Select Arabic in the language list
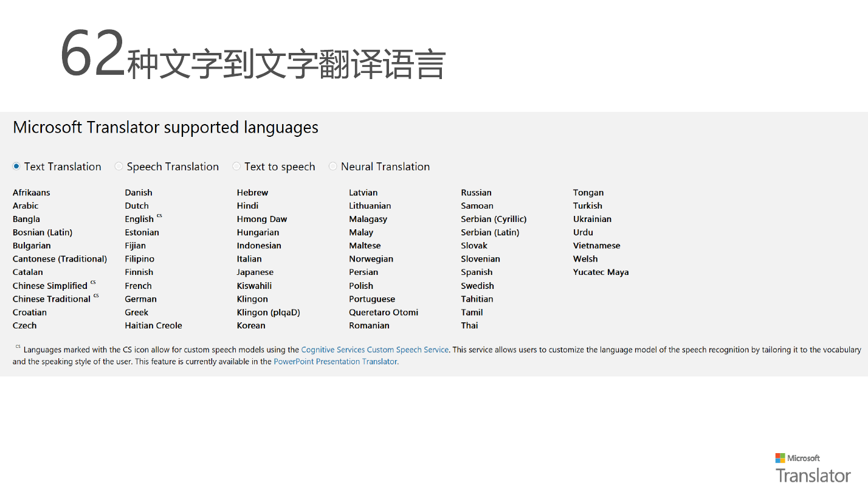This screenshot has height=489, width=868. click(x=26, y=206)
